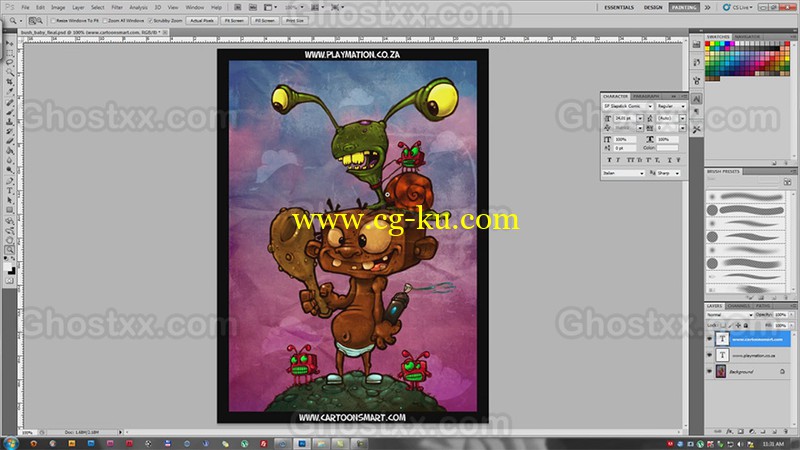This screenshot has width=800, height=450.
Task: Click Actual Pixels button
Action: (202, 20)
